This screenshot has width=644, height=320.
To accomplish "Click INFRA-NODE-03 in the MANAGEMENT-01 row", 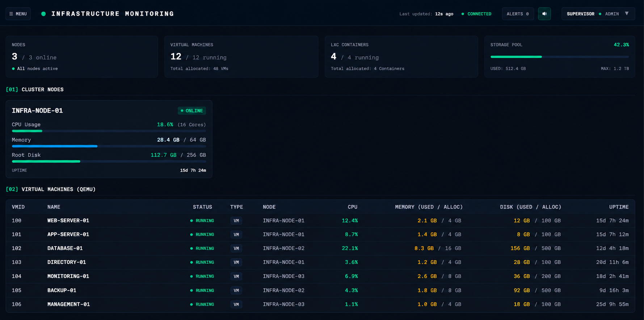I will (284, 304).
